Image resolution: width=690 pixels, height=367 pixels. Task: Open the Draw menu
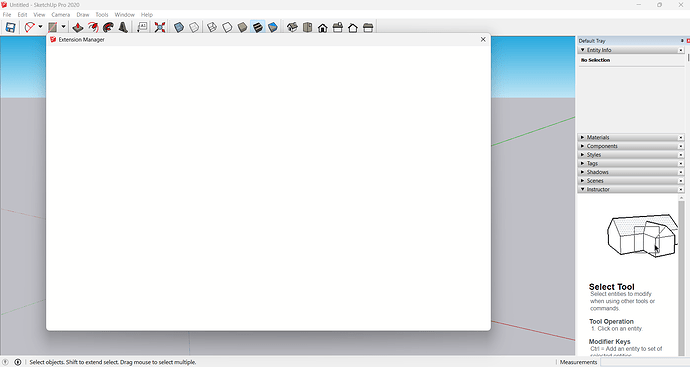coord(83,15)
